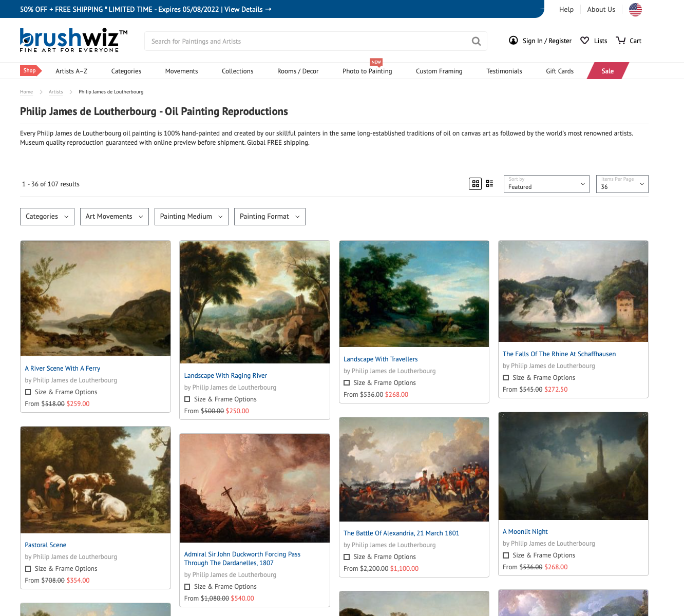Open the Movements menu
Image resolution: width=684 pixels, height=616 pixels.
181,71
